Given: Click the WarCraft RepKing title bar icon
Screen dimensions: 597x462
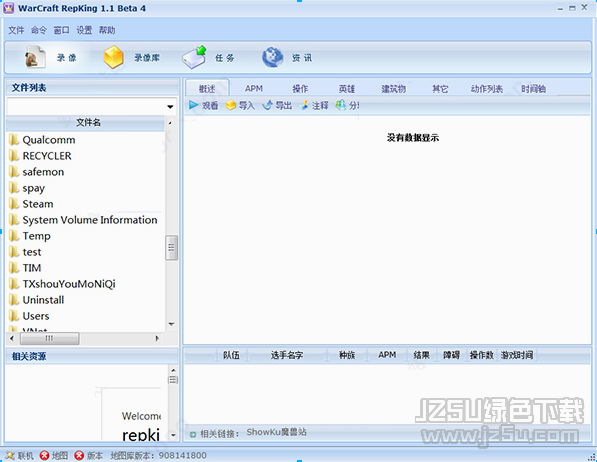Looking at the screenshot, I should 8,8.
